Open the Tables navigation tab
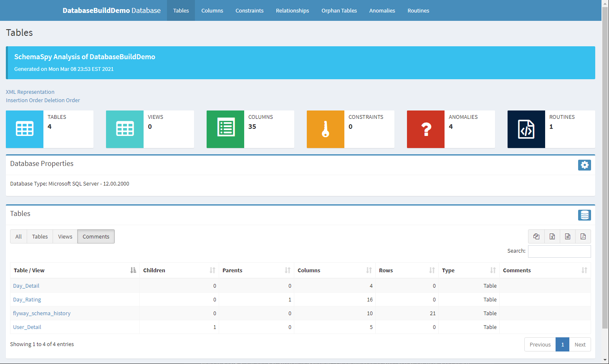The image size is (609, 364). [181, 10]
